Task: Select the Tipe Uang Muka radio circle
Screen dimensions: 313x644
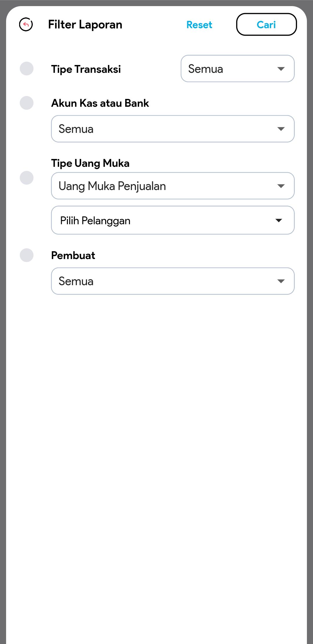Action: point(27,178)
